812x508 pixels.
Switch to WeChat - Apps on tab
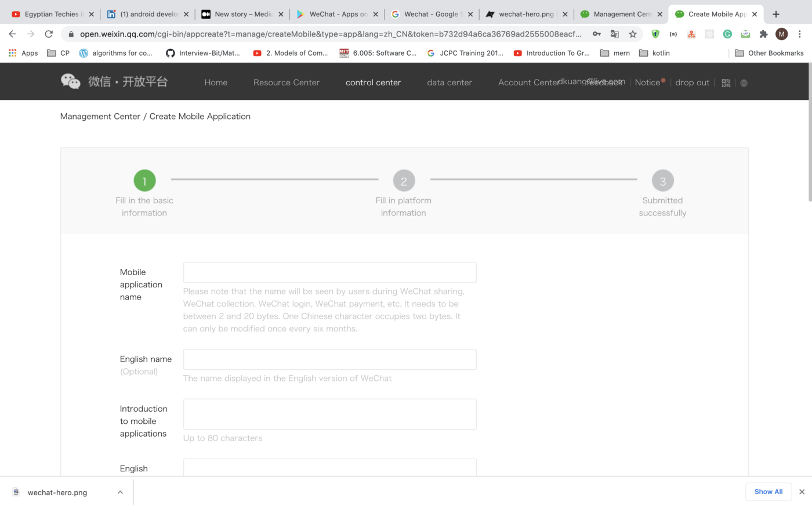click(337, 14)
